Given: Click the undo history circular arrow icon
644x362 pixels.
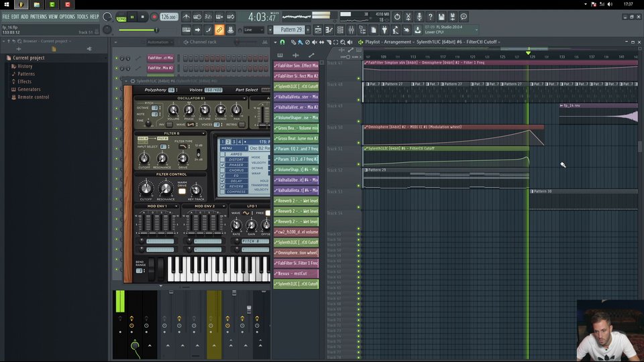Looking at the screenshot, I should click(396, 17).
